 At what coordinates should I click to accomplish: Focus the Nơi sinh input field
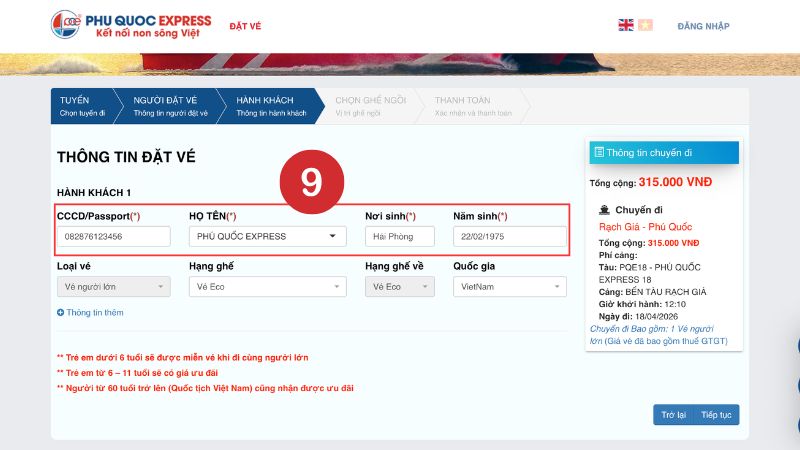(x=399, y=237)
